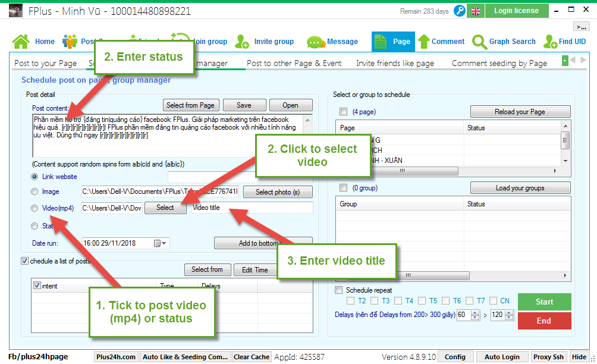Open the Invite group menu
The height and width of the screenshot is (364, 597).
tap(274, 42)
